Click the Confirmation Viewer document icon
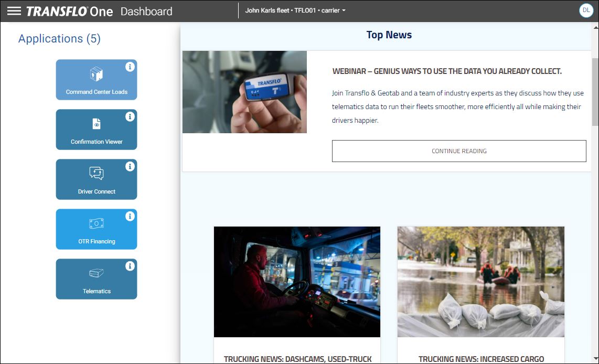The width and height of the screenshot is (599, 364). 97,124
